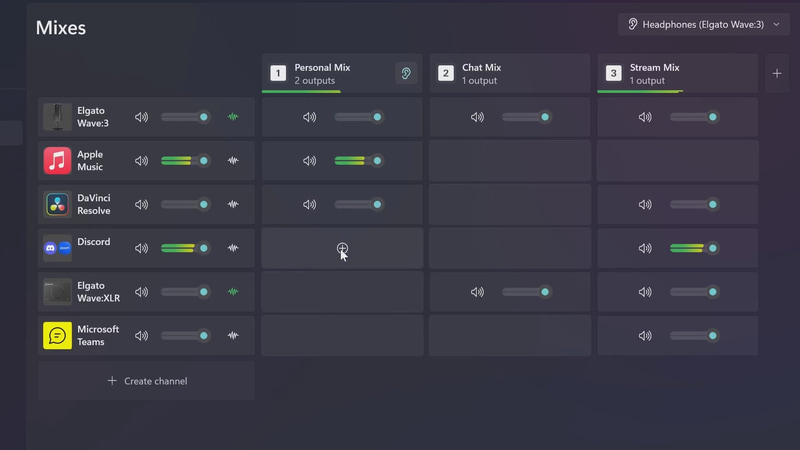Viewport: 800px width, 450px height.
Task: Adjust Elgato Wave:3 Personal Mix slider
Action: click(x=359, y=117)
